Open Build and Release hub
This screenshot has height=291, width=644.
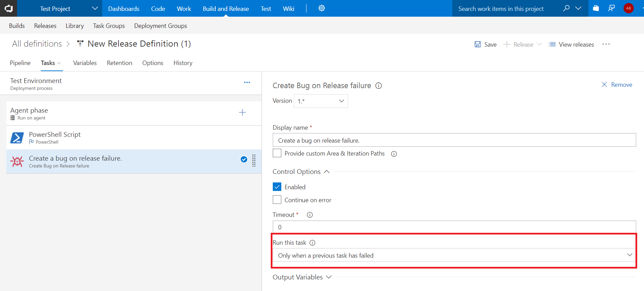[x=226, y=9]
